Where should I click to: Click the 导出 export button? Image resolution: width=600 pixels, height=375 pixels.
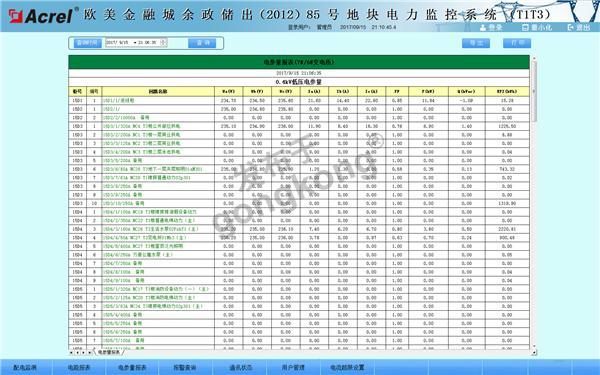click(x=476, y=43)
